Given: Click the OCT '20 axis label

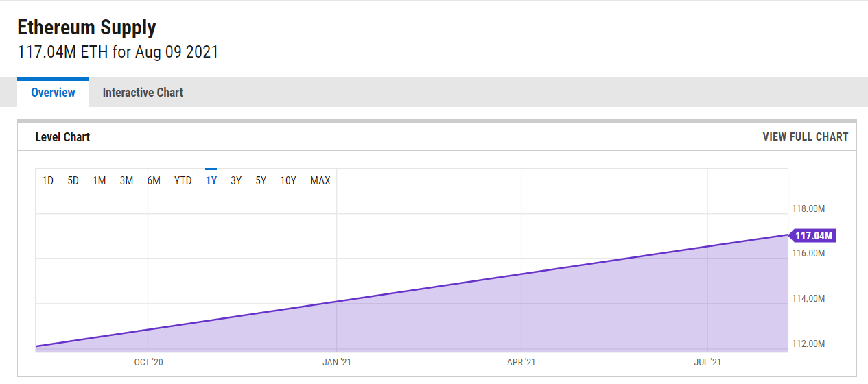Looking at the screenshot, I should (x=148, y=362).
